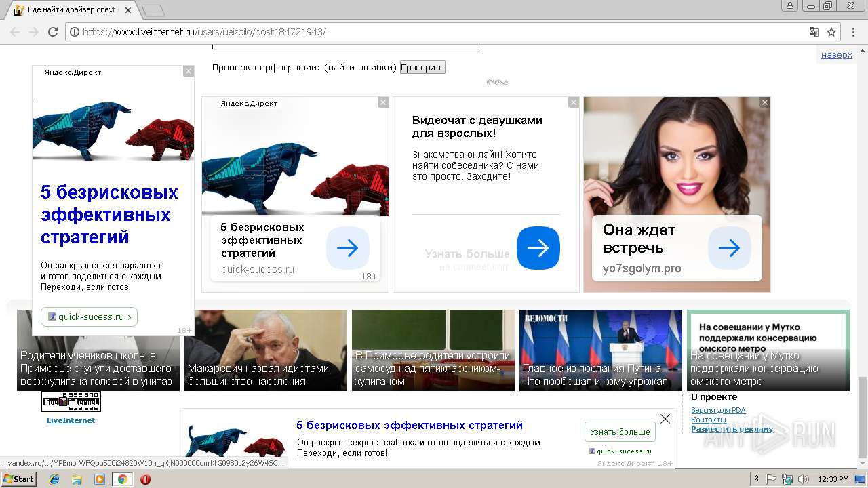Open the Версия для PDA link
Screen dimensions: 868x488
pyautogui.click(x=718, y=410)
